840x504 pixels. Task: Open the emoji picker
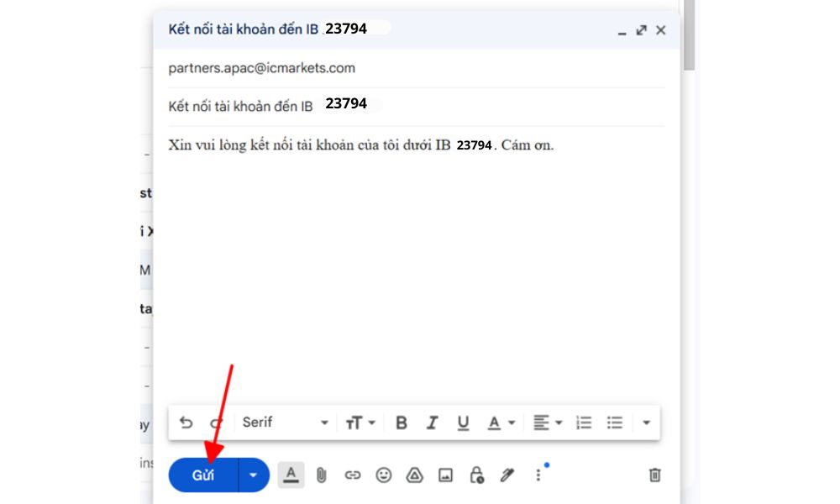pyautogui.click(x=384, y=475)
